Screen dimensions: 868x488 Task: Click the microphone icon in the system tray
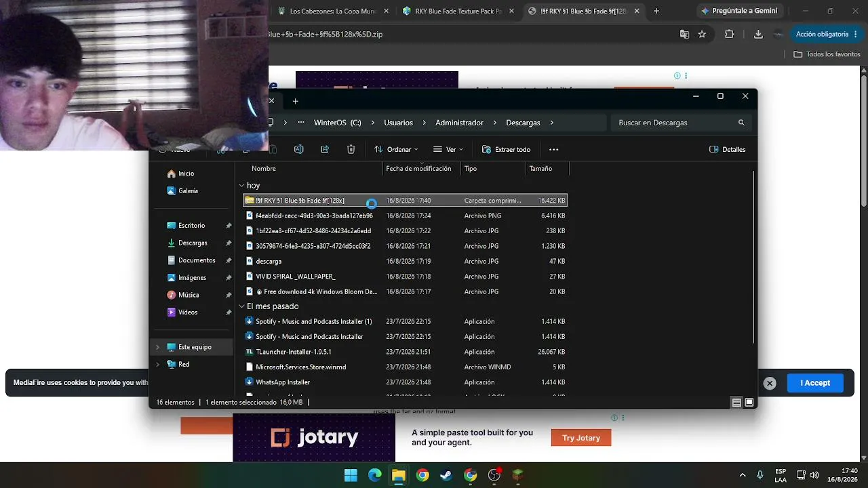click(760, 475)
